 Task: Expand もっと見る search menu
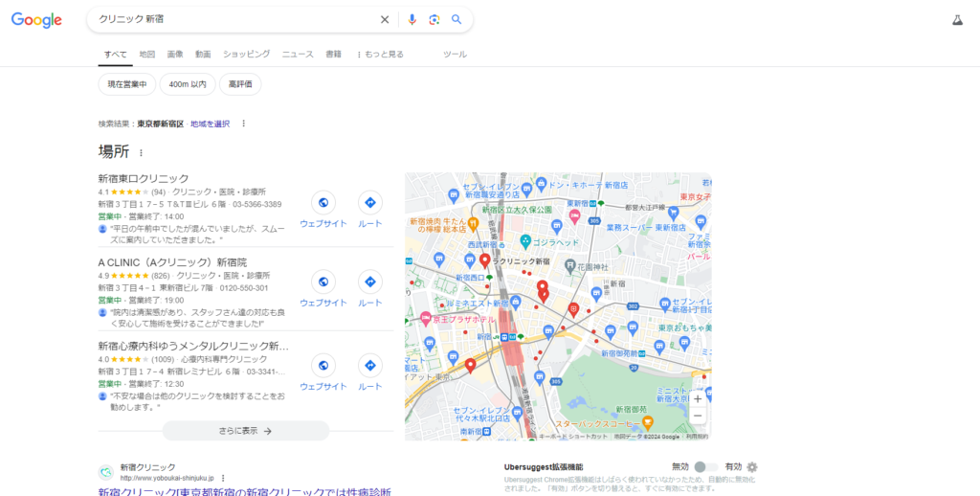pyautogui.click(x=380, y=55)
